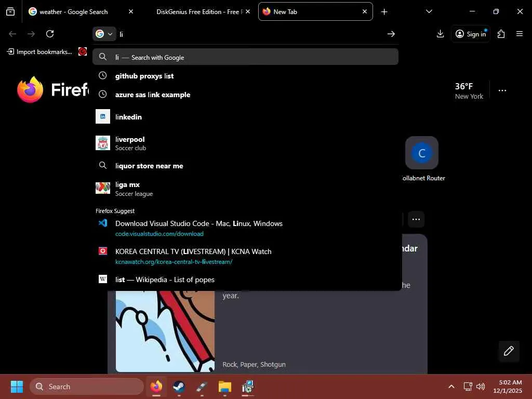Click the Sign in account button
532x399 pixels.
coord(471,34)
